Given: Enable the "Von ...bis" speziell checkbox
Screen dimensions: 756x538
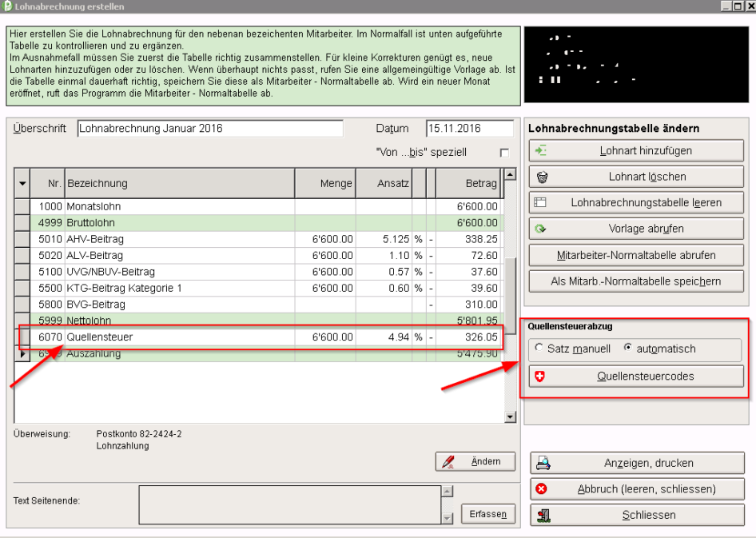Looking at the screenshot, I should (x=503, y=153).
